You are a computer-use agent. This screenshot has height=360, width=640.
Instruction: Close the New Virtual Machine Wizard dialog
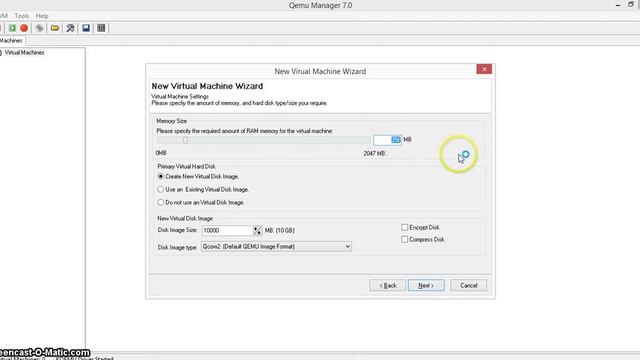[484, 69]
